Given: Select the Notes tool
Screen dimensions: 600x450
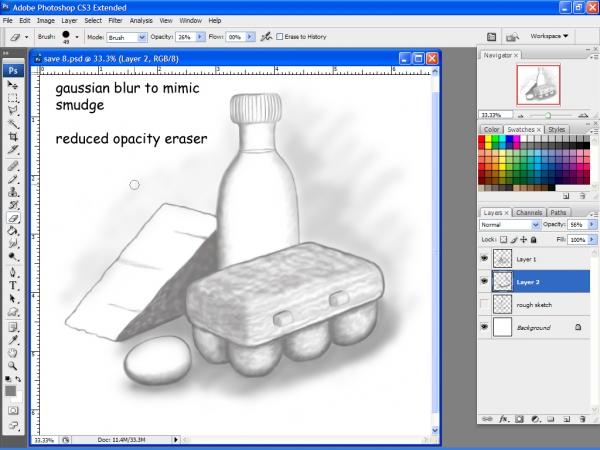Looking at the screenshot, I should pyautogui.click(x=13, y=328).
